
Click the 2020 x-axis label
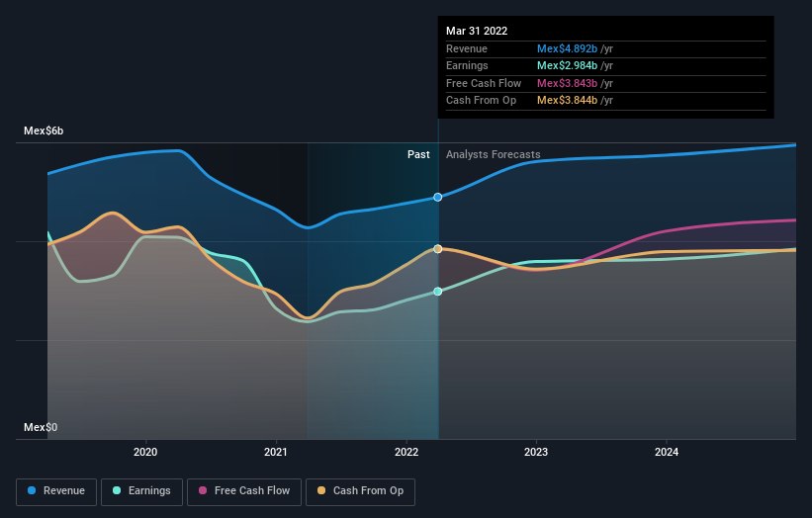tap(145, 452)
